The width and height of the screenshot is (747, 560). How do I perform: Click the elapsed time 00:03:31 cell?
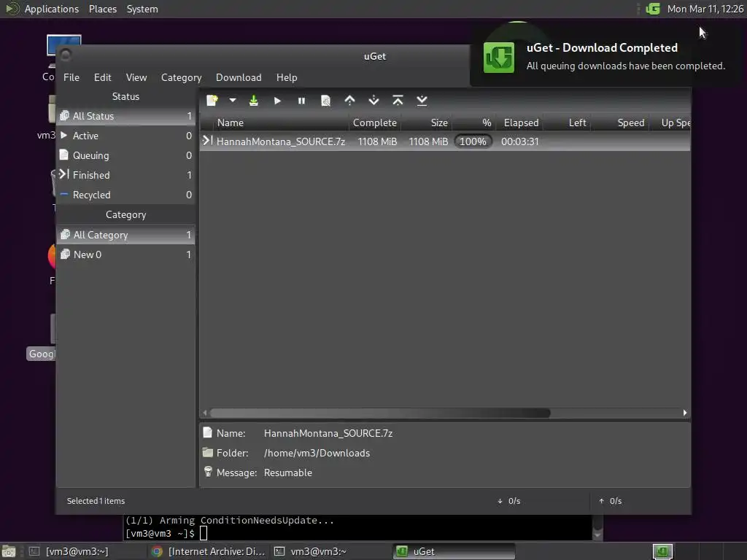click(x=519, y=141)
